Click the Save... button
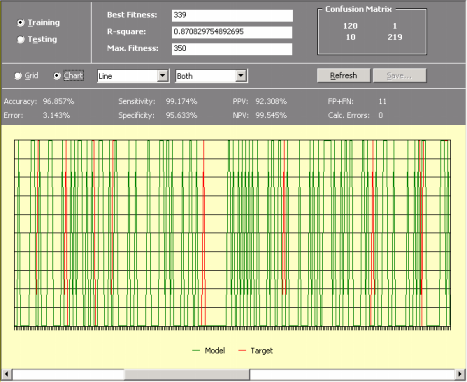This screenshot has width=467, height=382. click(399, 75)
